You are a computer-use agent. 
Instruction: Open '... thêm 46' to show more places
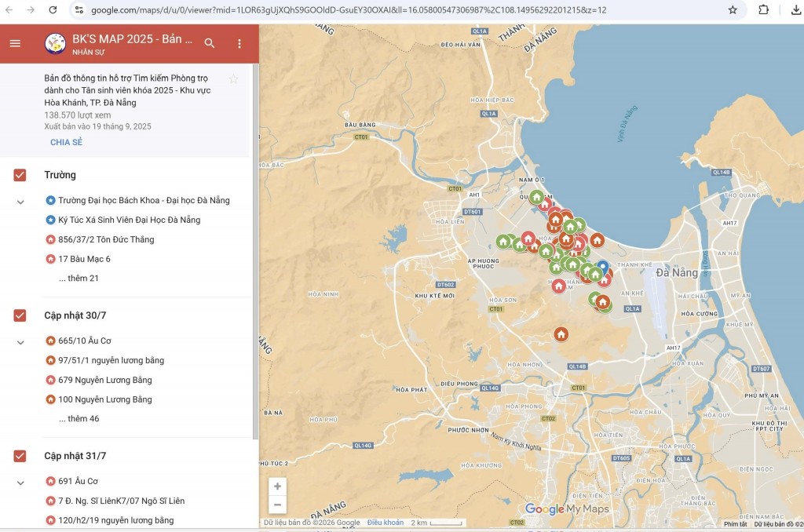pos(79,418)
